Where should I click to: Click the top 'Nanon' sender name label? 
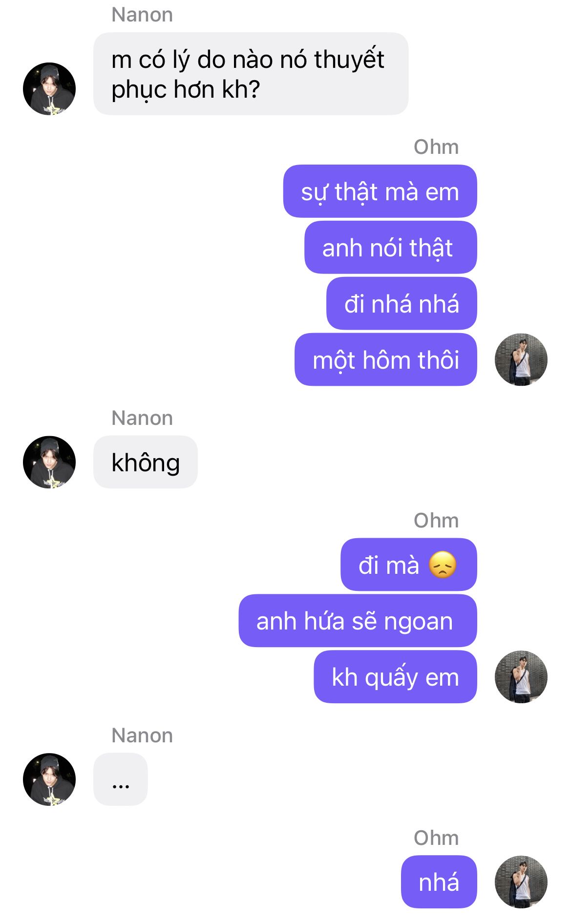point(142,15)
